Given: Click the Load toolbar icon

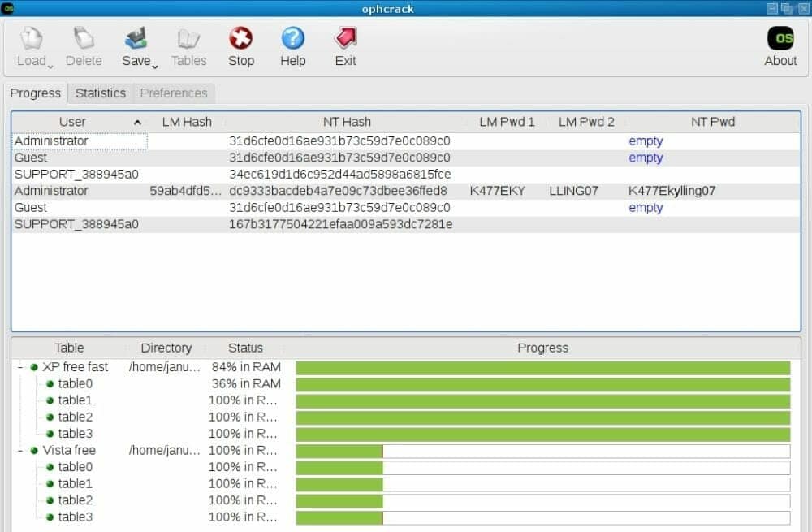Looking at the screenshot, I should (x=32, y=38).
